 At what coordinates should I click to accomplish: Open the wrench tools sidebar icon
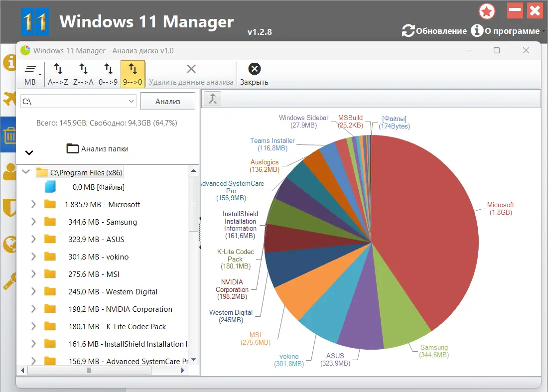pos(9,281)
